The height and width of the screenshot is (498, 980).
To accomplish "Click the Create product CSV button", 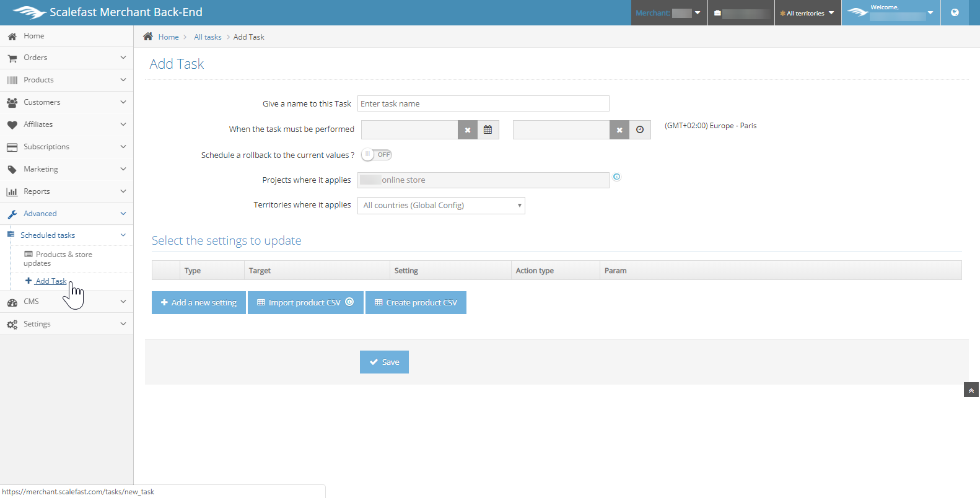I will 416,303.
